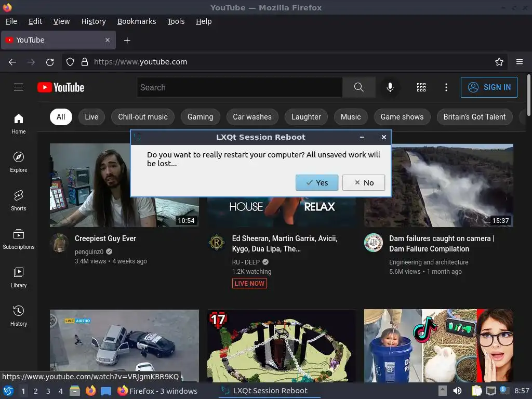Click the page vertical scrollbar
The width and height of the screenshot is (532, 399).
pyautogui.click(x=528, y=96)
